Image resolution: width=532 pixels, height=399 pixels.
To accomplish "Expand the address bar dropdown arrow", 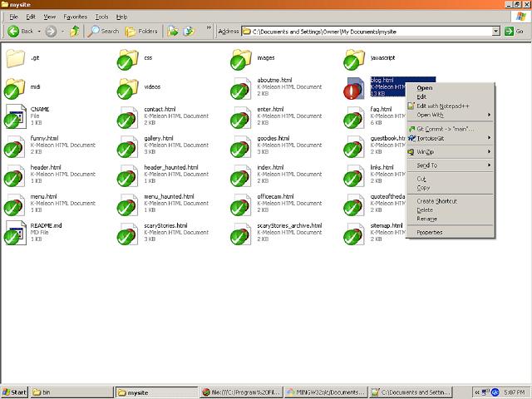I will point(495,31).
